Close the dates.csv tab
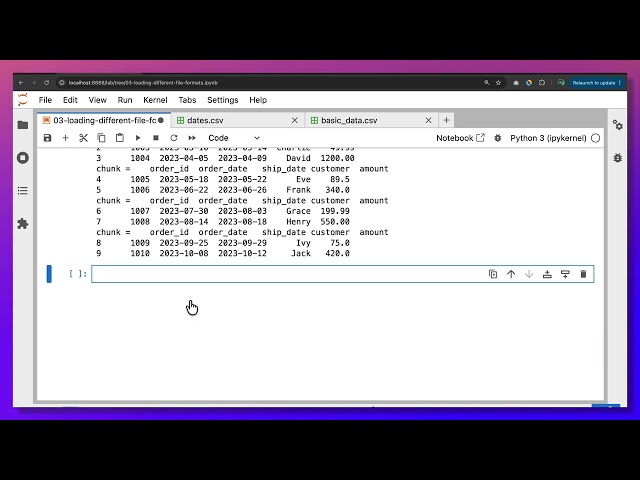The image size is (640, 480). [295, 120]
